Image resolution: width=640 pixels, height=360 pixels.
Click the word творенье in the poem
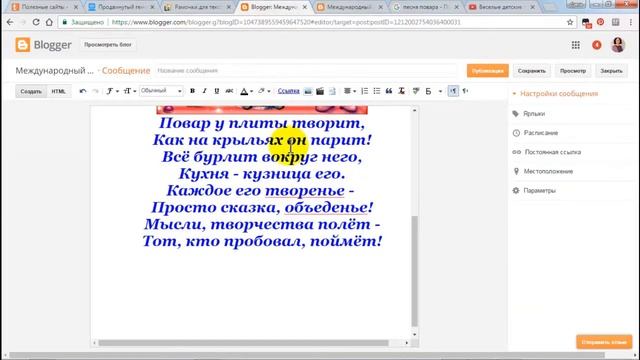[x=305, y=191]
